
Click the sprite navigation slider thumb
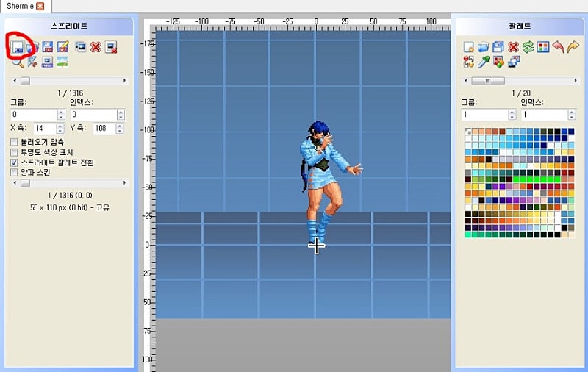click(25, 81)
